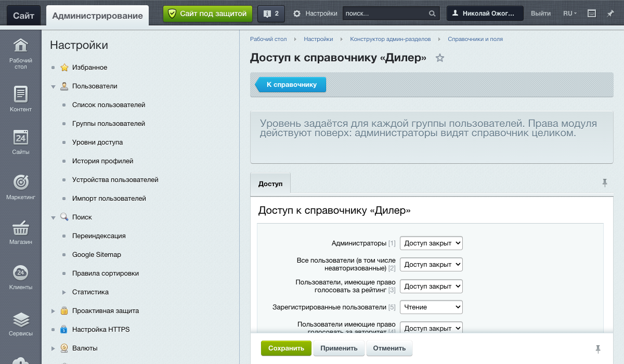Focus the поиск search field

385,14
